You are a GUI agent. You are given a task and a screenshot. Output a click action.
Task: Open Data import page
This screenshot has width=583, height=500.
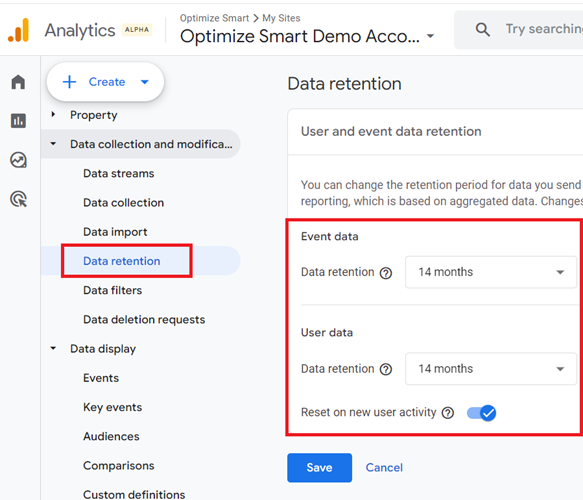point(115,232)
